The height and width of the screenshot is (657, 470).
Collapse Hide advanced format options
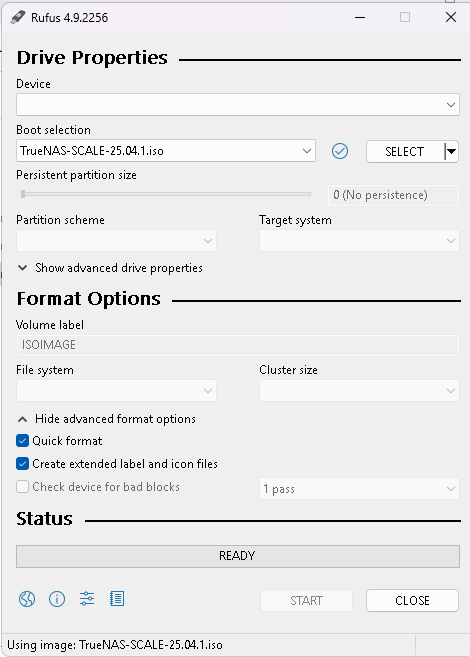[x=106, y=419]
